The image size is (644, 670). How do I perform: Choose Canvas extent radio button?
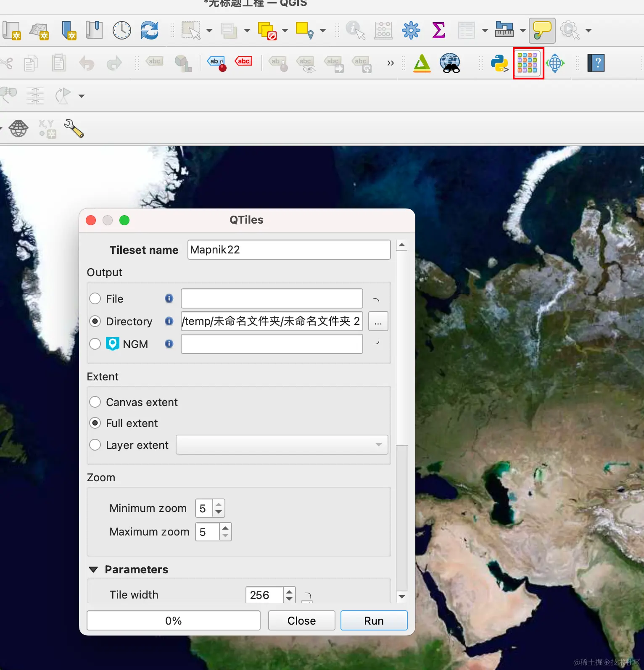tap(95, 402)
